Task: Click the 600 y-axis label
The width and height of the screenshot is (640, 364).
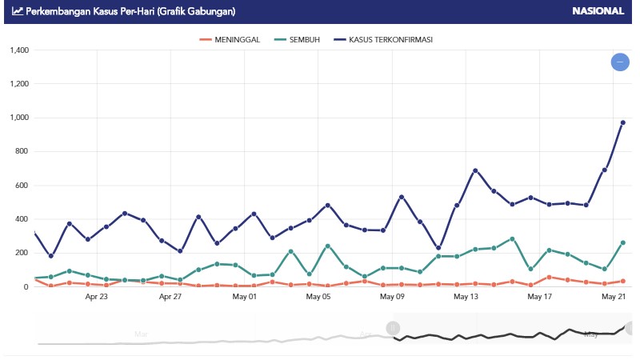Action: (22, 186)
